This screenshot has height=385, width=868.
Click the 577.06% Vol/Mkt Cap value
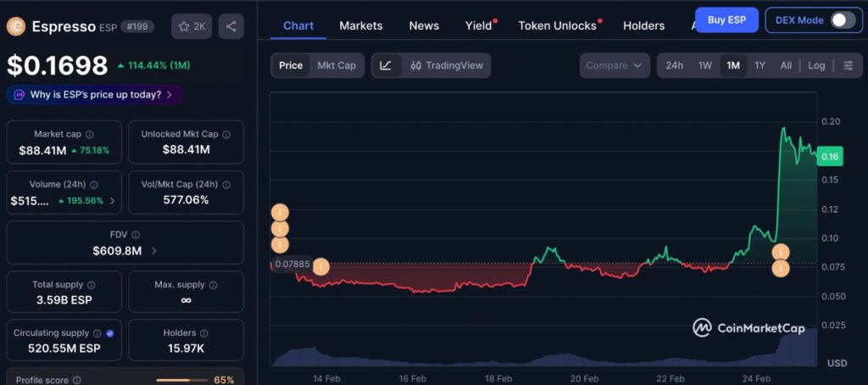(186, 200)
